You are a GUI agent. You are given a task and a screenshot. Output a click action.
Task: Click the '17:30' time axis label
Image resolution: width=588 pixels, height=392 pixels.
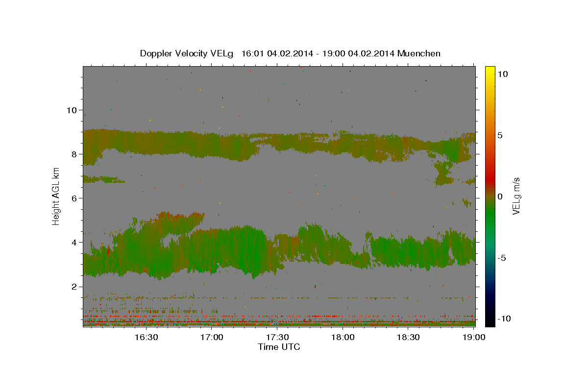point(277,338)
